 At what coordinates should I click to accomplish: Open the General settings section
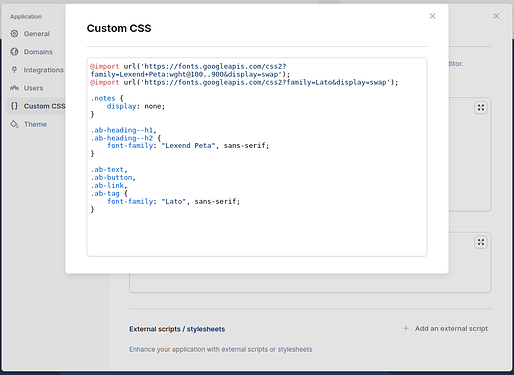click(x=36, y=34)
